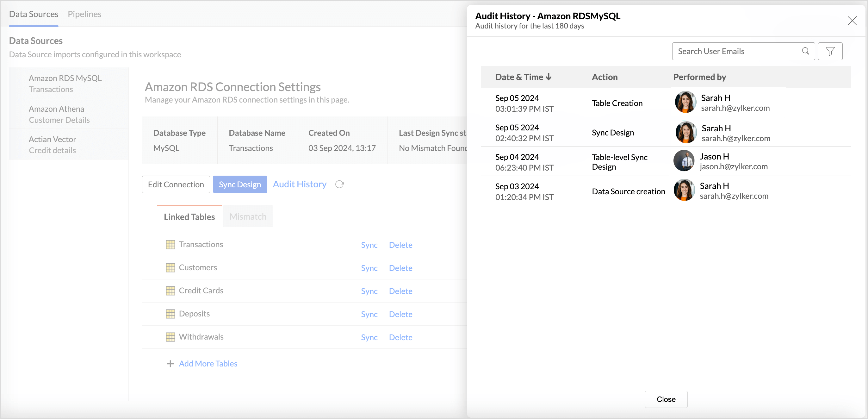
Task: Click the Edit Connection button
Action: [x=176, y=184]
